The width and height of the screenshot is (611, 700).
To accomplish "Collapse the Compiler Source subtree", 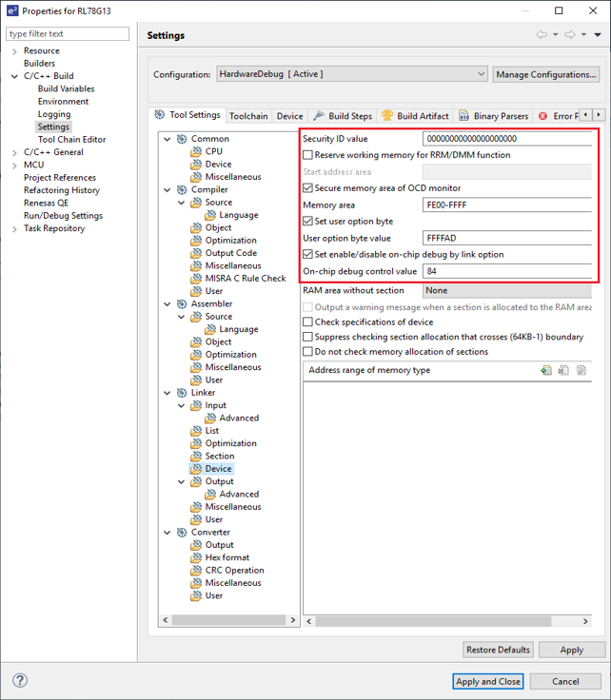I will tap(182, 203).
